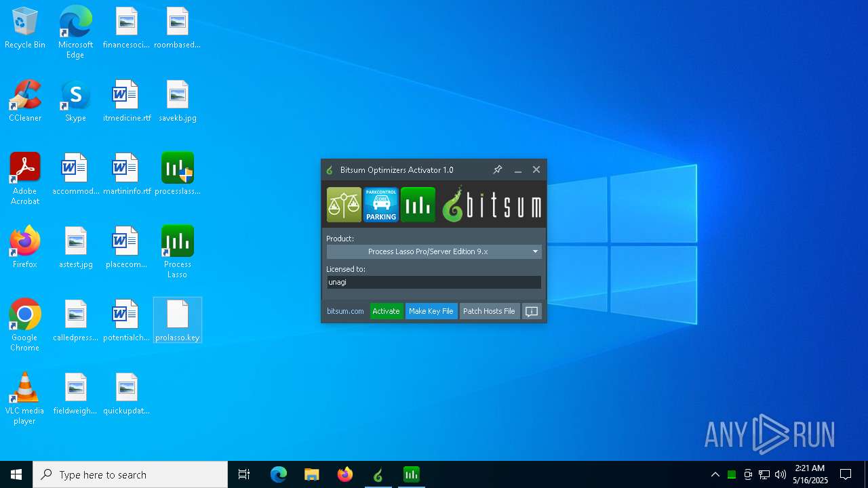
Task: Click the Activate button
Action: click(x=386, y=311)
